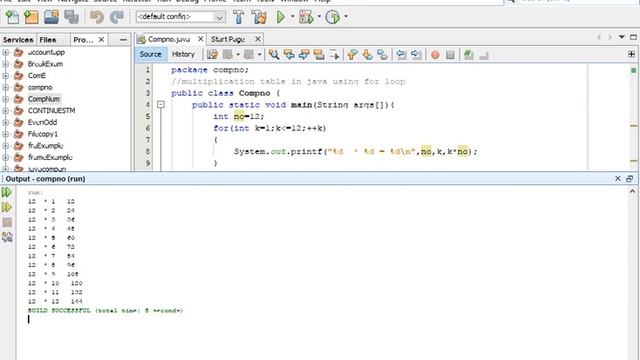
Task: Click output scrollbar up arrow
Action: point(633,191)
